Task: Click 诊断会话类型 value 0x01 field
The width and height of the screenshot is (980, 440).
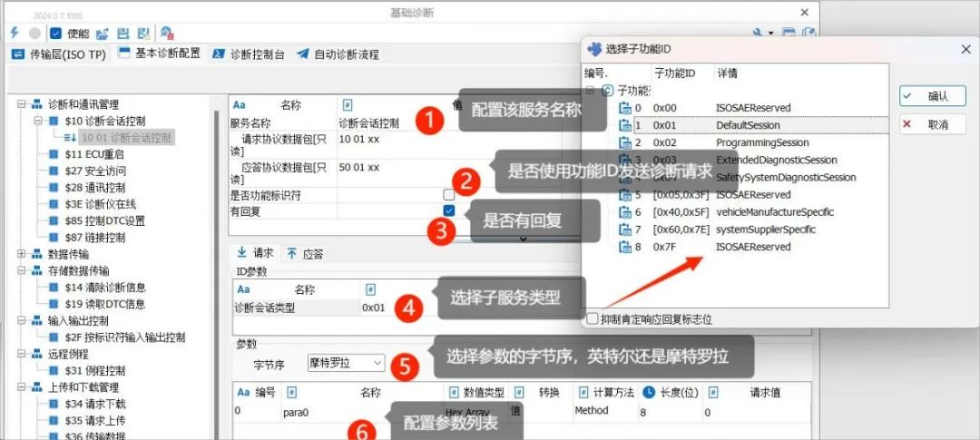Action: click(x=372, y=308)
